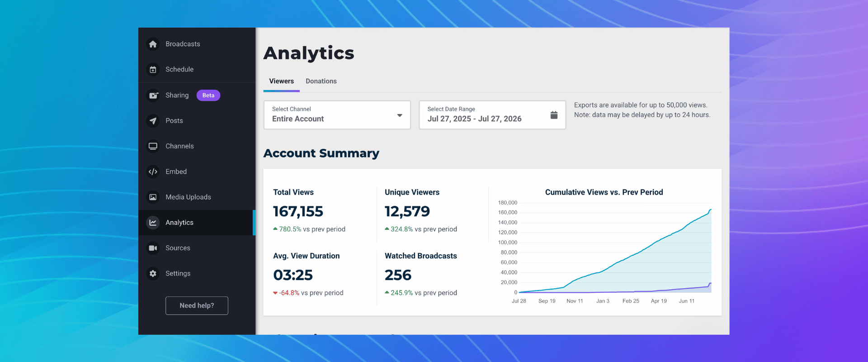Click the 160,000 y-axis label
Screen dimensions: 868x362
click(508, 213)
